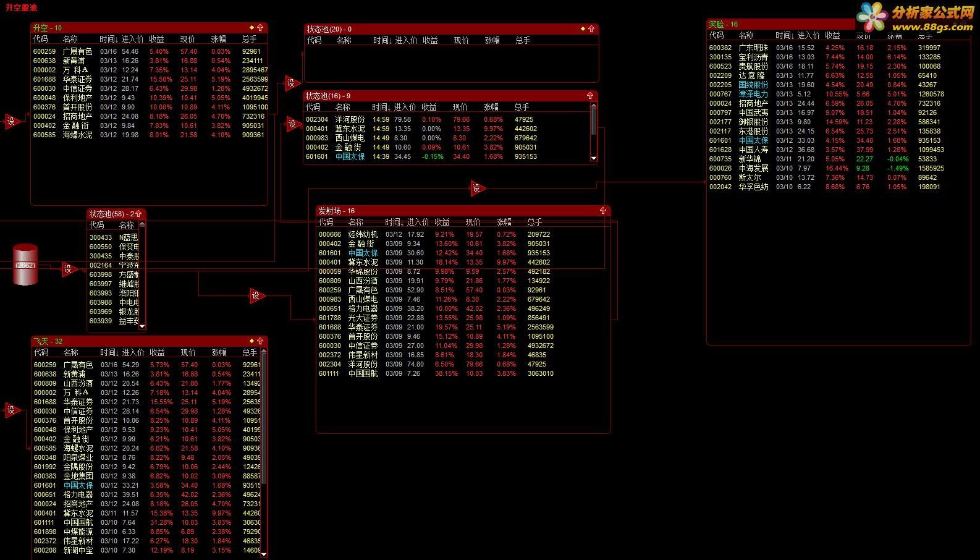This screenshot has width=980, height=560.
Task: Click scroll-up arrow in 状态池(58) list
Action: pyautogui.click(x=142, y=224)
